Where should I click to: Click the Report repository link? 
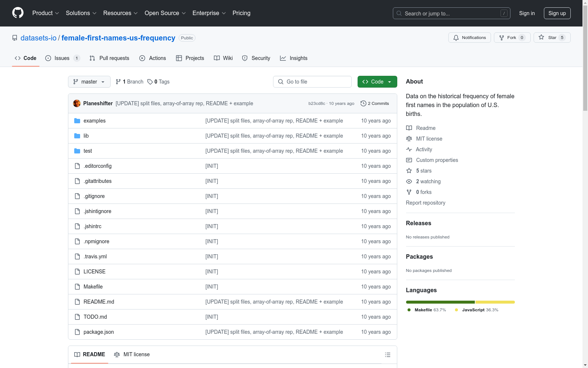pos(426,203)
